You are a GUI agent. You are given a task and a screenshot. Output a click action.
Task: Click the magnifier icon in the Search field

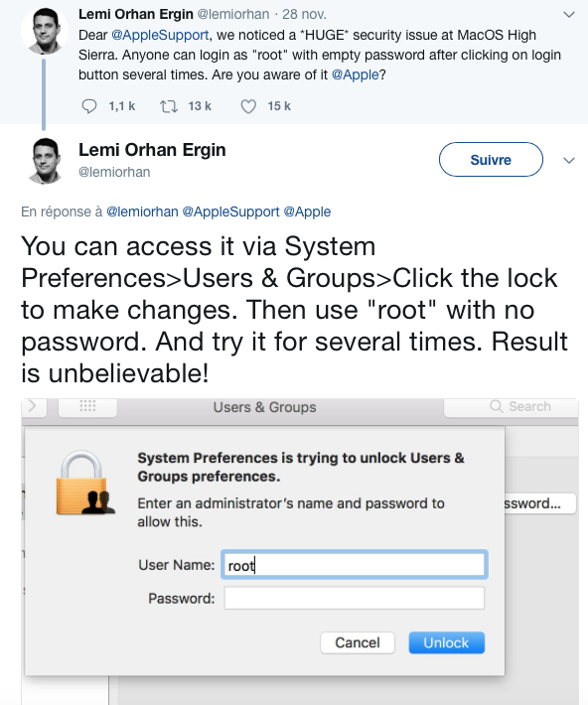click(x=497, y=406)
